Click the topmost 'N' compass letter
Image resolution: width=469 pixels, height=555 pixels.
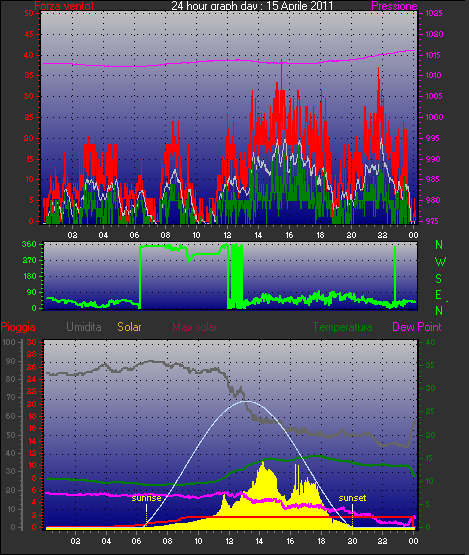[439, 245]
